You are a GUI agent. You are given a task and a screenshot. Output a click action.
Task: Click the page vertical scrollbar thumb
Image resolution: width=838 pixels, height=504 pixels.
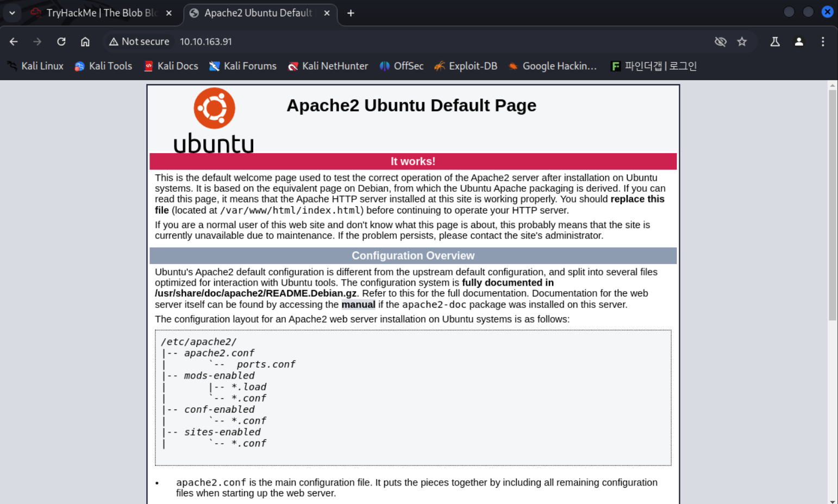832,205
